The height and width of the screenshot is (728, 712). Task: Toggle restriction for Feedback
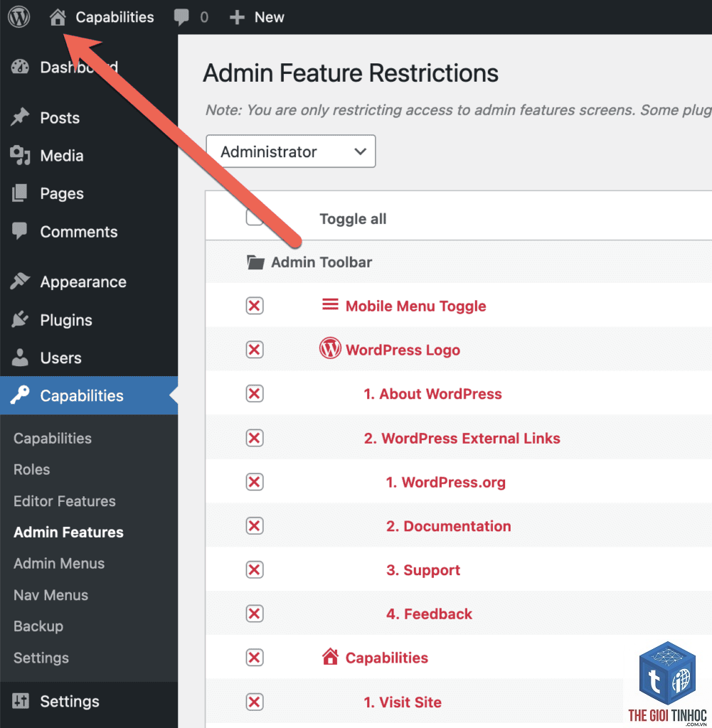tap(255, 614)
